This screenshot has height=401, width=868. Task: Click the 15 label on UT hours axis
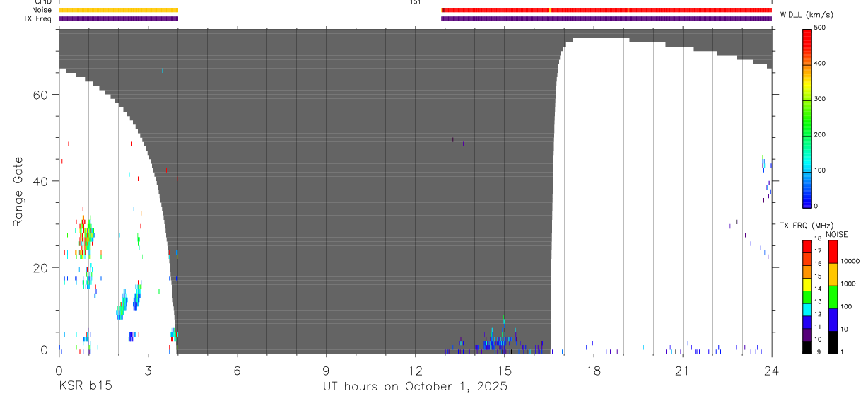tap(504, 370)
